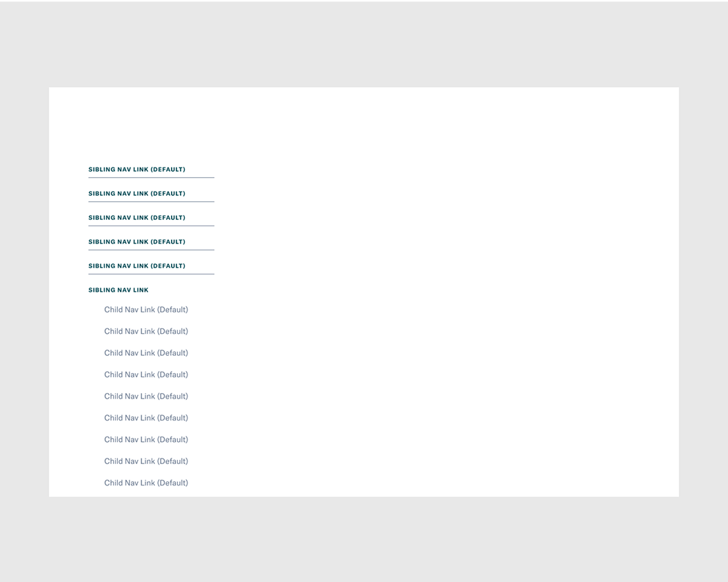
Task: Click the divider line under the fifth sibling link
Action: [x=151, y=274]
